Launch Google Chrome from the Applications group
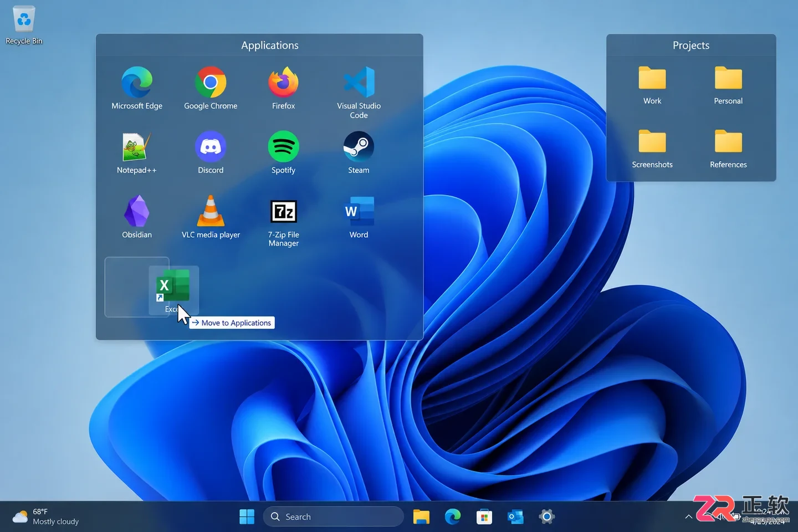Viewport: 798px width, 532px height. pyautogui.click(x=211, y=83)
